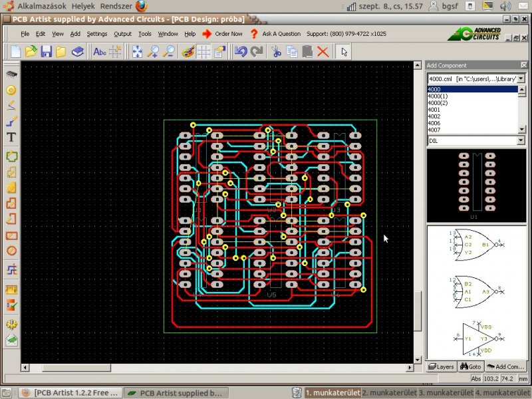Click the Zoom All four-arrows icon
This screenshot has height=399, width=532.
click(137, 52)
